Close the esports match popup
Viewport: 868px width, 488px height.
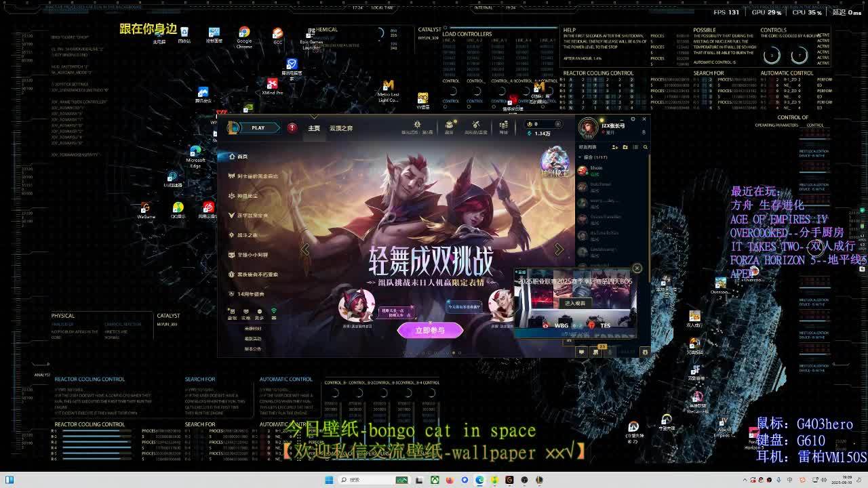tap(637, 268)
